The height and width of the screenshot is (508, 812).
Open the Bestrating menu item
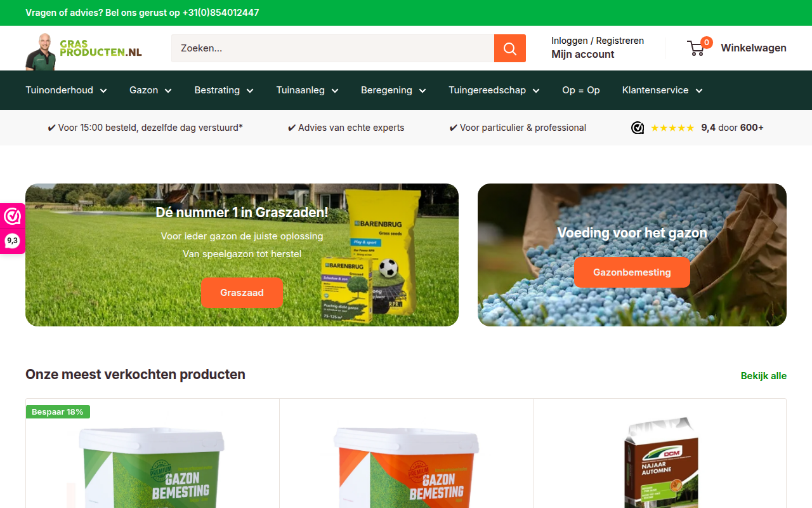point(217,90)
